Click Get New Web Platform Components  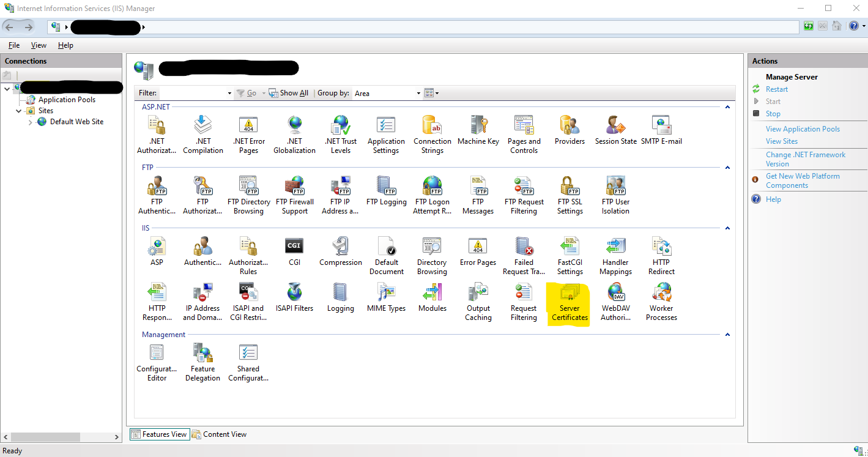point(803,180)
